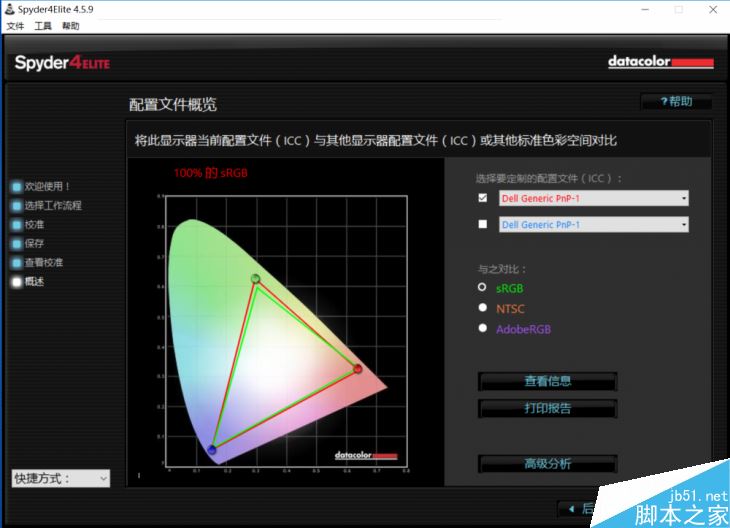Select the AdobeRGB comparison radio button
This screenshot has width=730, height=528.
point(482,328)
